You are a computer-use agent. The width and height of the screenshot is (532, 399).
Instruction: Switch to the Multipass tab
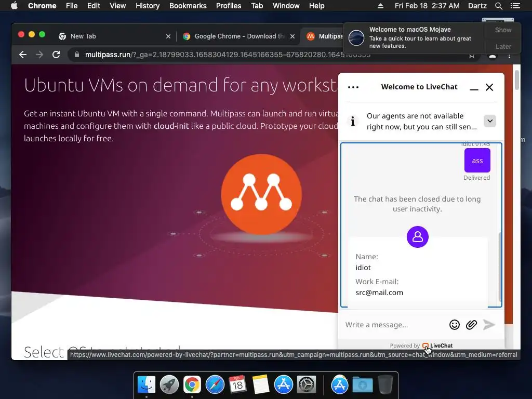point(324,36)
